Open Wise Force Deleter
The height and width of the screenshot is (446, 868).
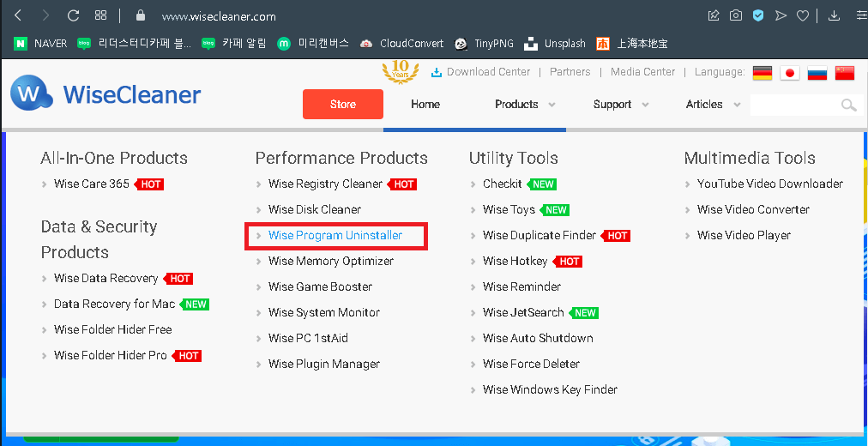pos(531,365)
